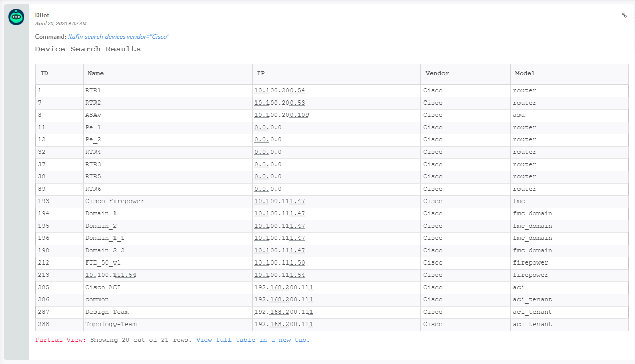
Task: Click the Model column header
Action: click(x=525, y=73)
